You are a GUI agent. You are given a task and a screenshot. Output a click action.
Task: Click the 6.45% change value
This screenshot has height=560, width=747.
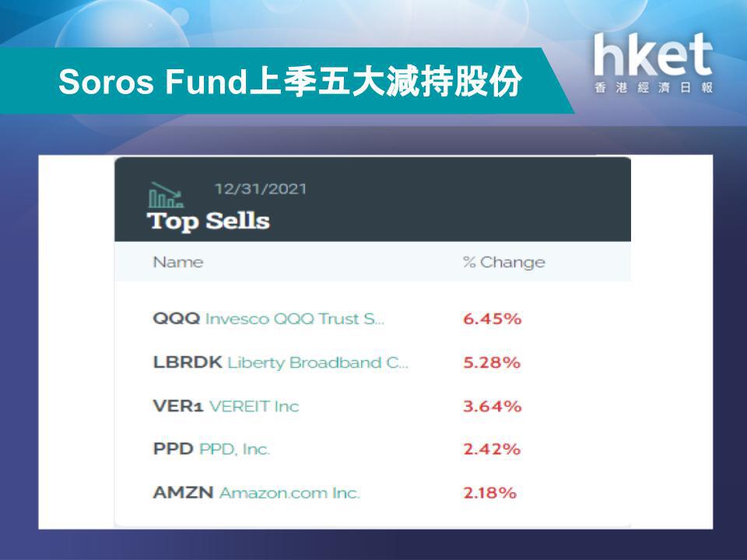[492, 319]
